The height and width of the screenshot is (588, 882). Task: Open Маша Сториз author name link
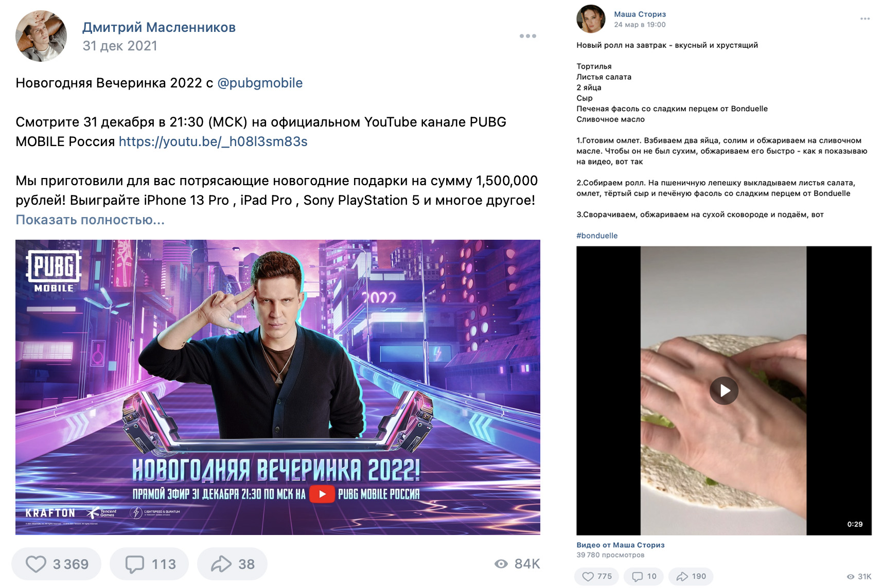(x=640, y=14)
